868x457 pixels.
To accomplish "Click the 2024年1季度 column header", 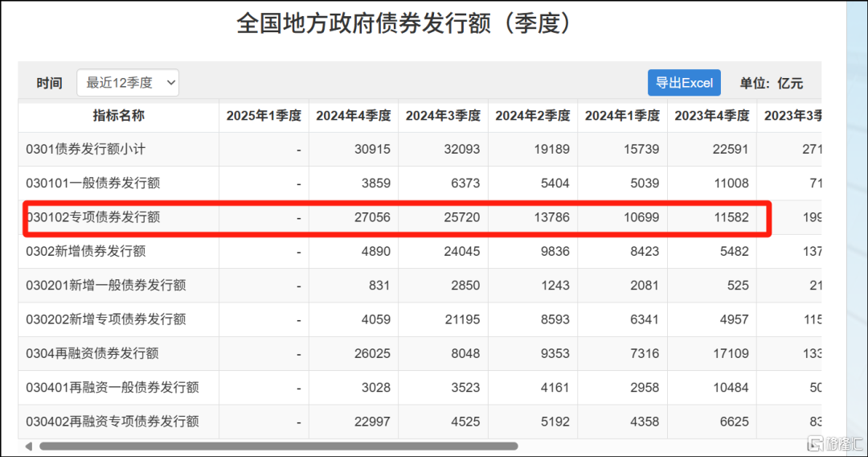I will pos(622,116).
